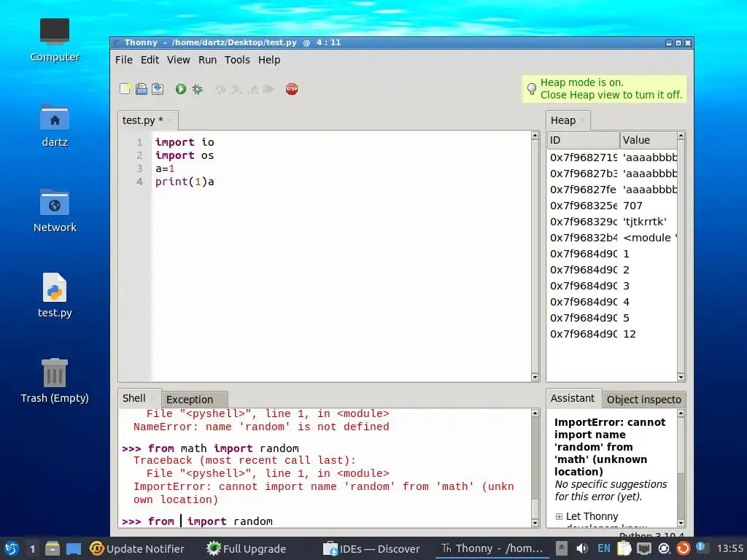The width and height of the screenshot is (747, 560).
Task: Open the File menu
Action: tap(124, 60)
